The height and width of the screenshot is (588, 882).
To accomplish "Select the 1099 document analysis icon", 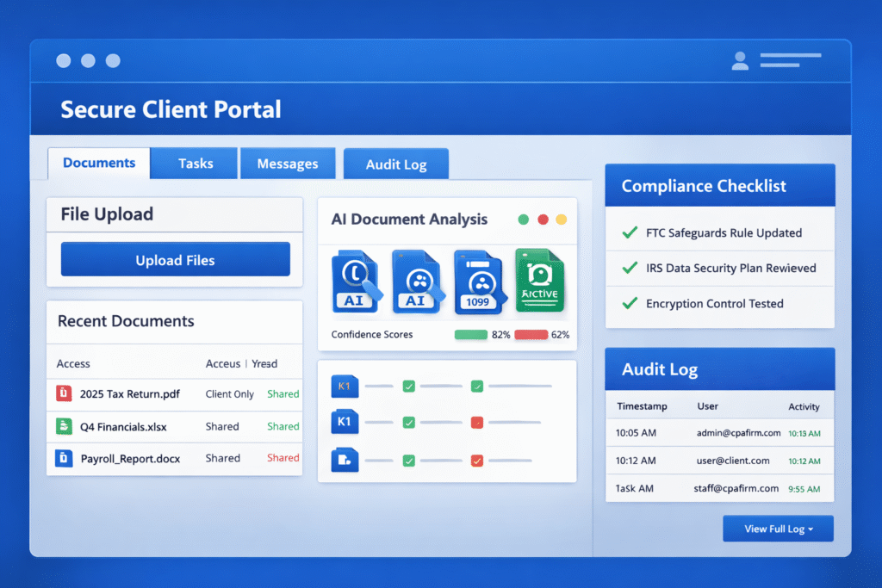I will (477, 282).
